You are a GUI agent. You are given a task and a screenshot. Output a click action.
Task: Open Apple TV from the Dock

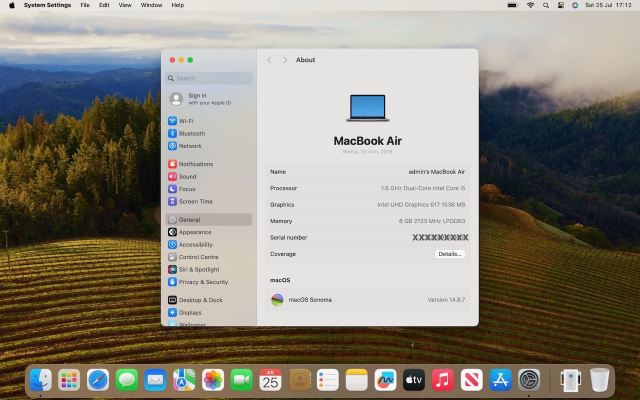(414, 380)
